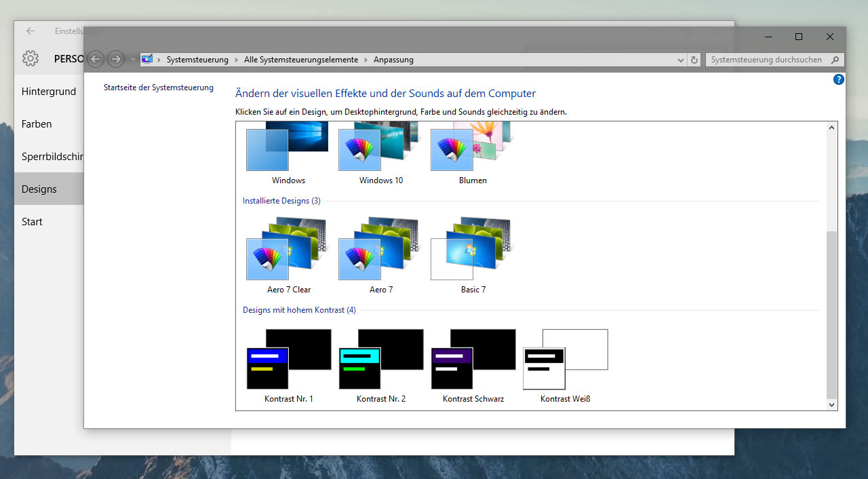This screenshot has width=868, height=479.
Task: Click the theme list scrollbar thumb
Action: (832, 315)
